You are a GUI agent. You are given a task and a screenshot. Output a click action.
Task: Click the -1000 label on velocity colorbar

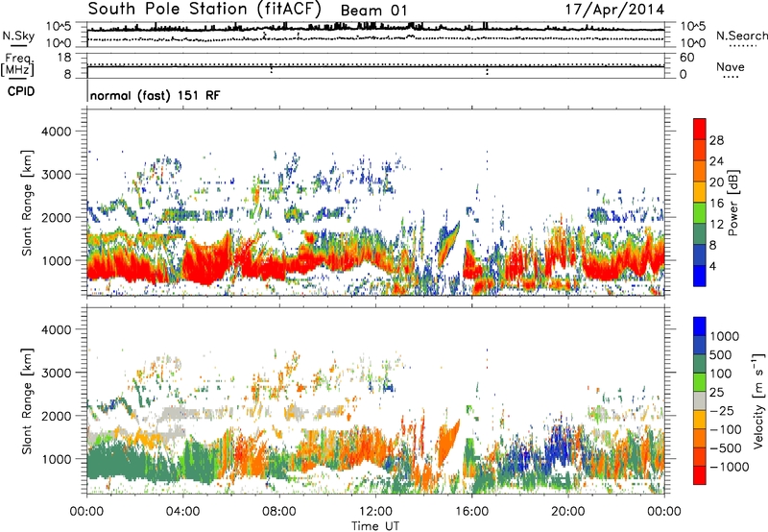[x=729, y=467]
